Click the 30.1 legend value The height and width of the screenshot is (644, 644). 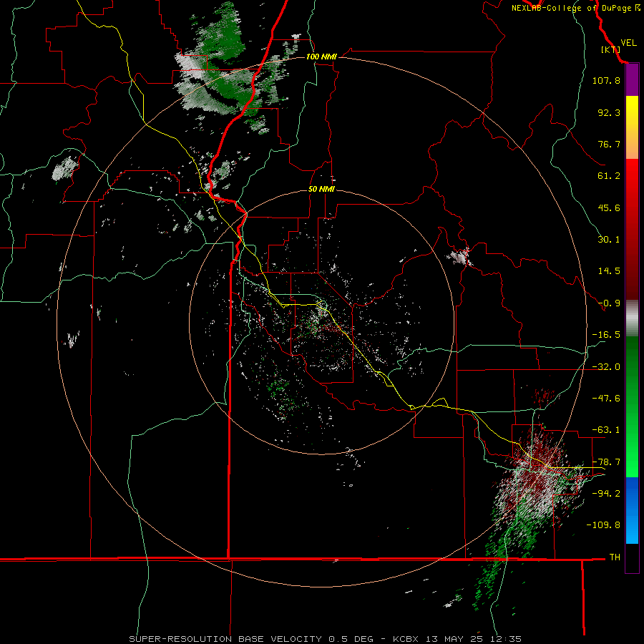click(x=609, y=240)
